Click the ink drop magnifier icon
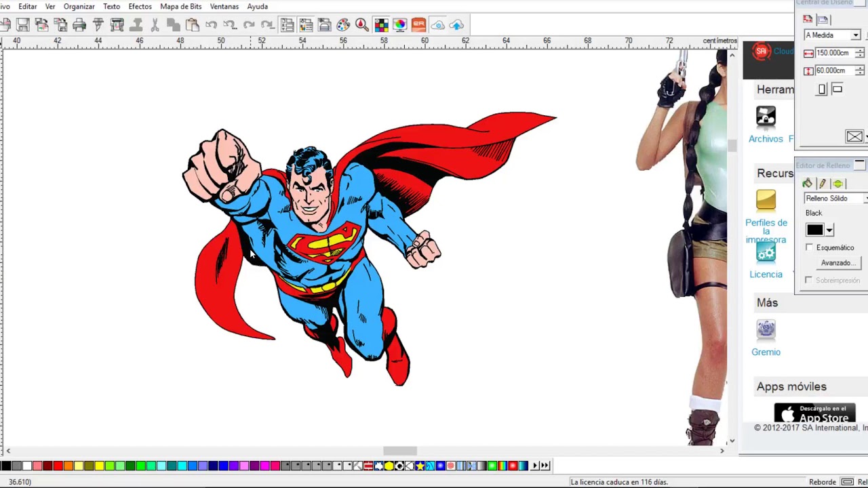Viewport: 868px width, 488px height. pos(361,25)
